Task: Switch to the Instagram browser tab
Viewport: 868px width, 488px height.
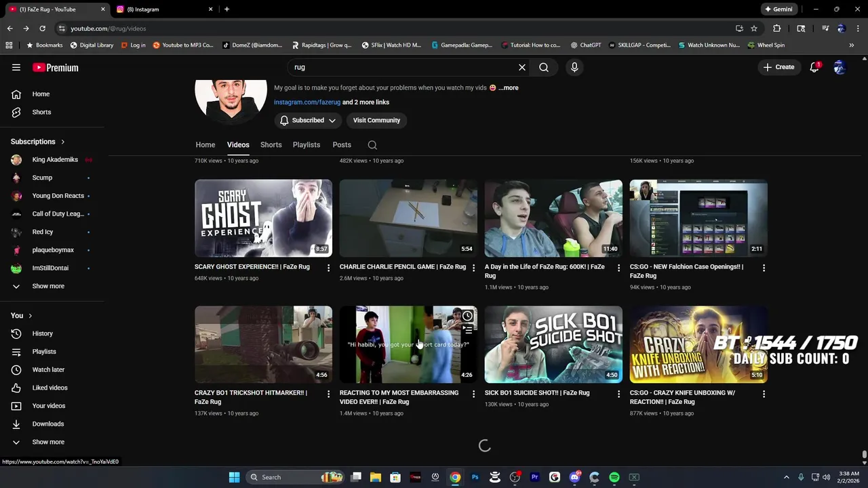Action: coord(163,9)
